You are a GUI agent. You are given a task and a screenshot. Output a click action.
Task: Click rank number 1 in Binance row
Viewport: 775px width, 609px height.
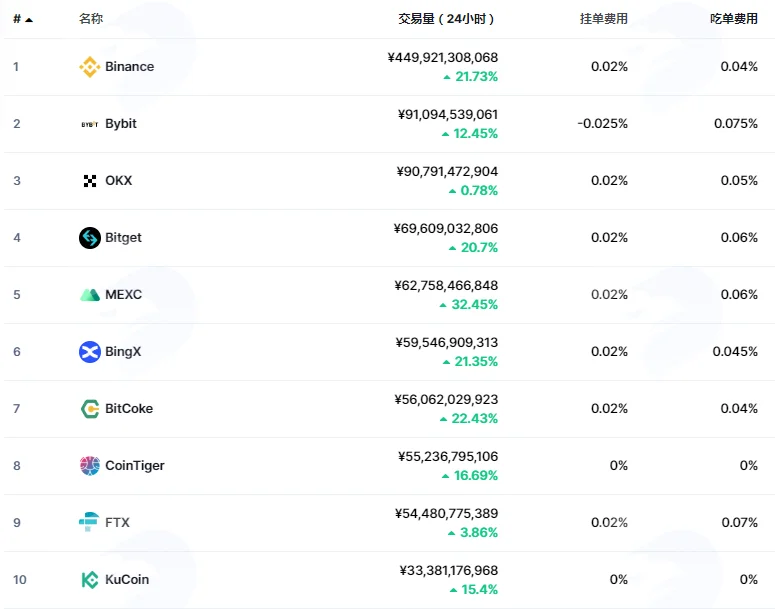point(16,67)
